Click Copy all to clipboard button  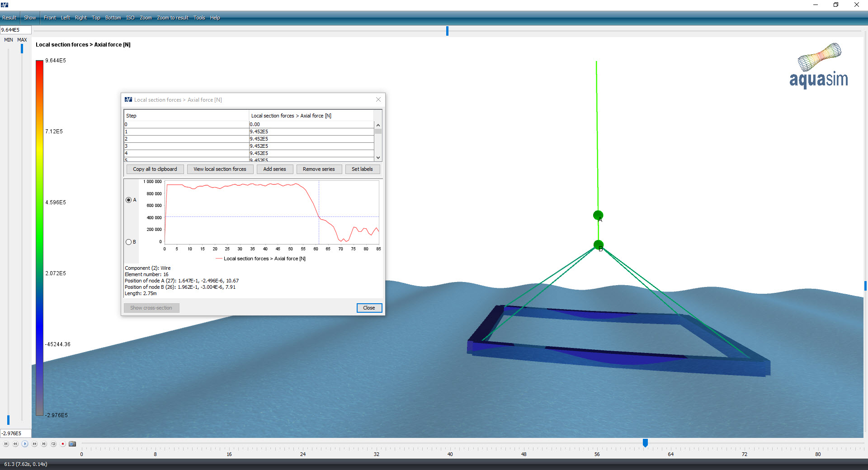pyautogui.click(x=155, y=169)
